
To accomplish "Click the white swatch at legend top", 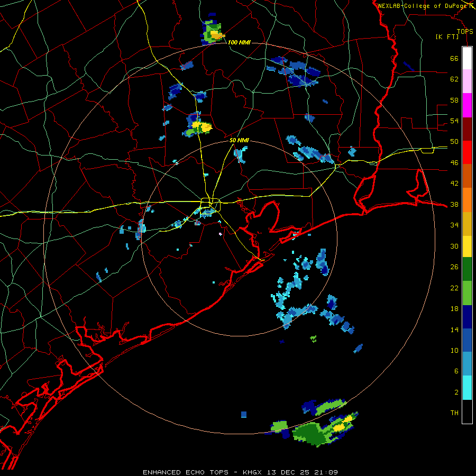I will [x=467, y=58].
